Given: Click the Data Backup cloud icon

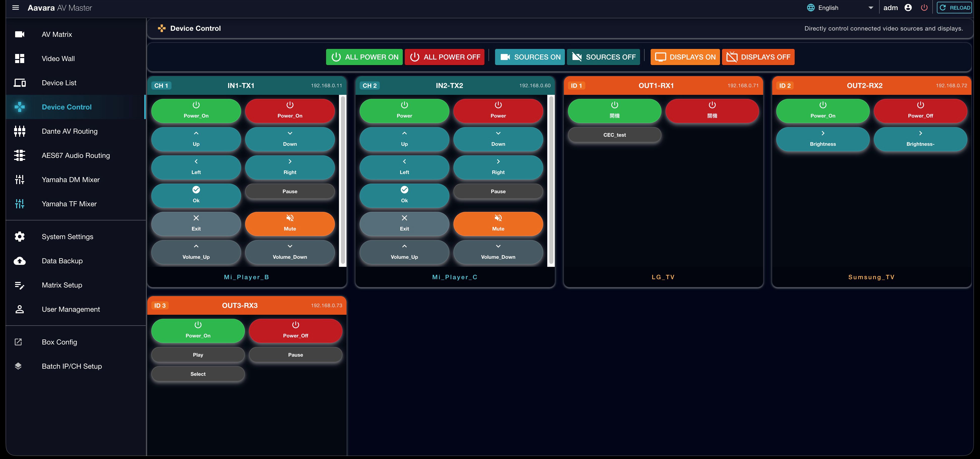Looking at the screenshot, I should pos(20,261).
